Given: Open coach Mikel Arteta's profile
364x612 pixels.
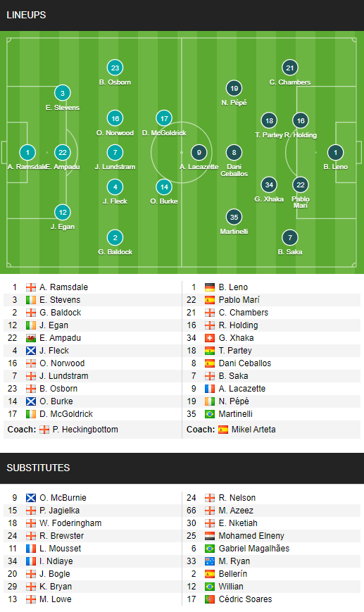Looking at the screenshot, I should [x=253, y=430].
